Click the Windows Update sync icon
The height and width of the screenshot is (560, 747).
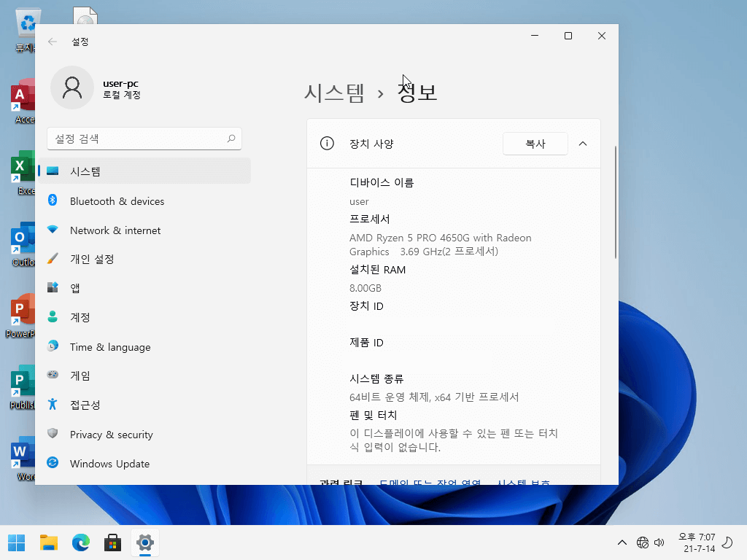53,462
